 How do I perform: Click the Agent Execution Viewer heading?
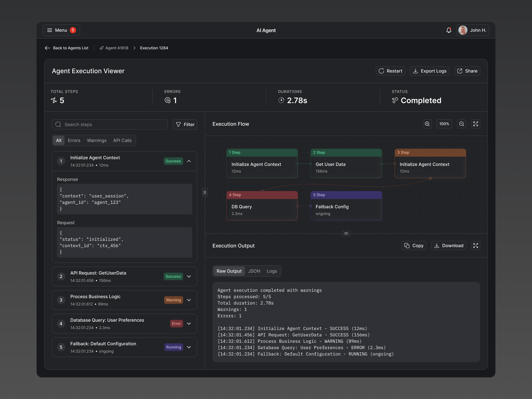(88, 71)
